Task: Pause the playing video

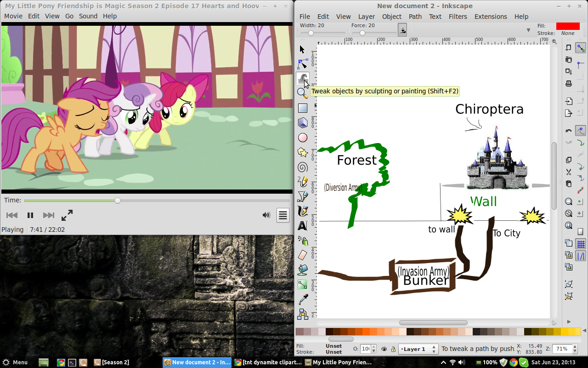Action: pyautogui.click(x=30, y=215)
